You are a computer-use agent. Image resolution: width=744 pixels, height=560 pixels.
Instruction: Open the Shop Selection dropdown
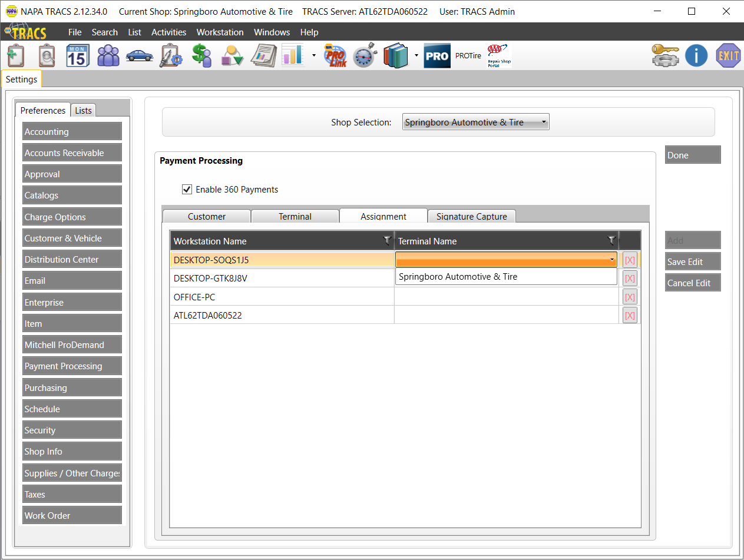(476, 122)
